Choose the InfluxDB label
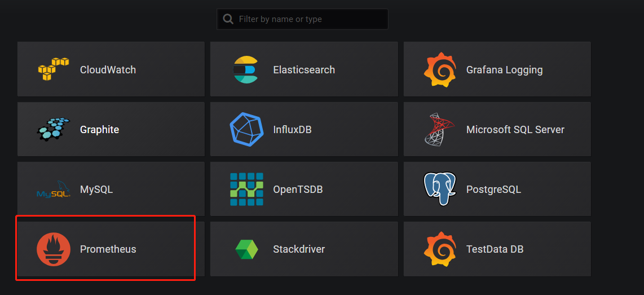This screenshot has height=295, width=644. [x=293, y=130]
